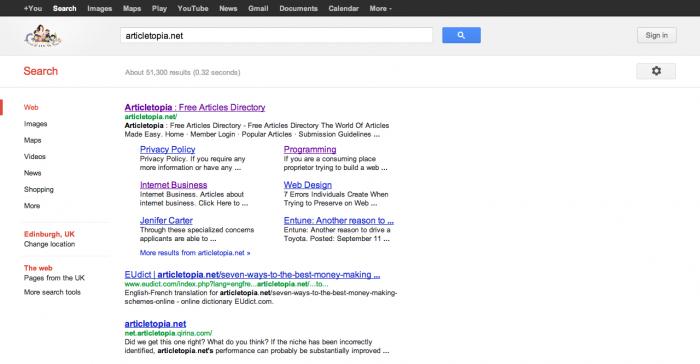Click the Sign in button
The height and width of the screenshot is (364, 700).
pos(657,35)
